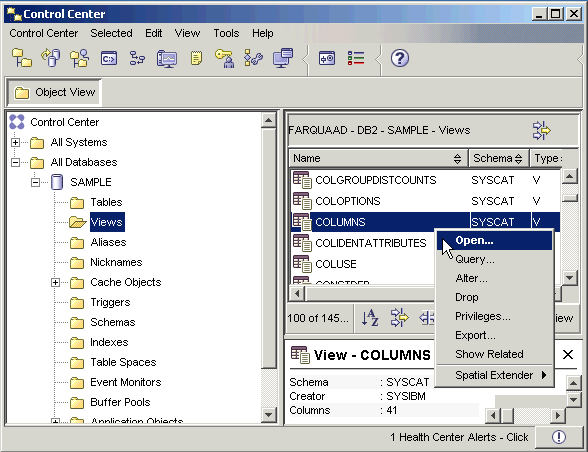
Task: Choose Drop from context menu
Action: (494, 297)
